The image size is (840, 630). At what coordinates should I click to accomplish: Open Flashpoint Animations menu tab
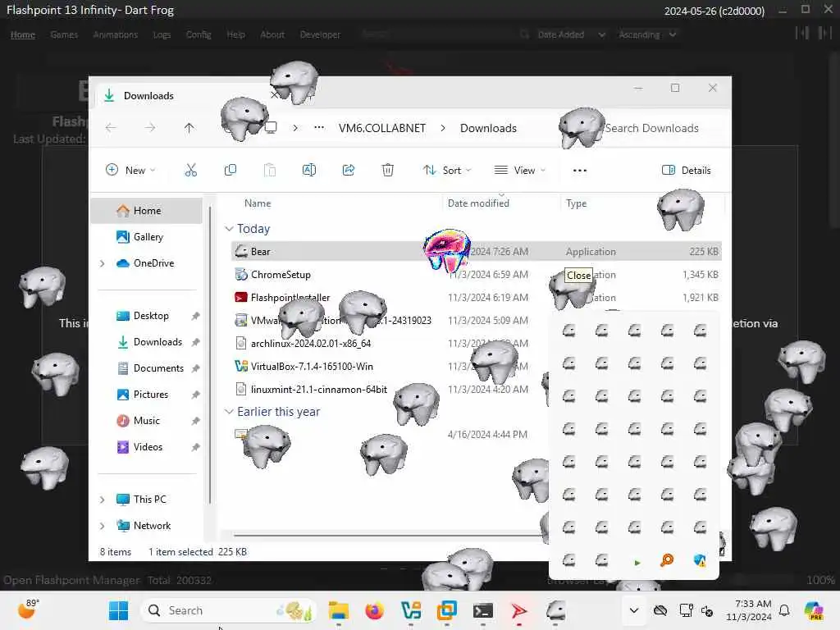(x=115, y=34)
